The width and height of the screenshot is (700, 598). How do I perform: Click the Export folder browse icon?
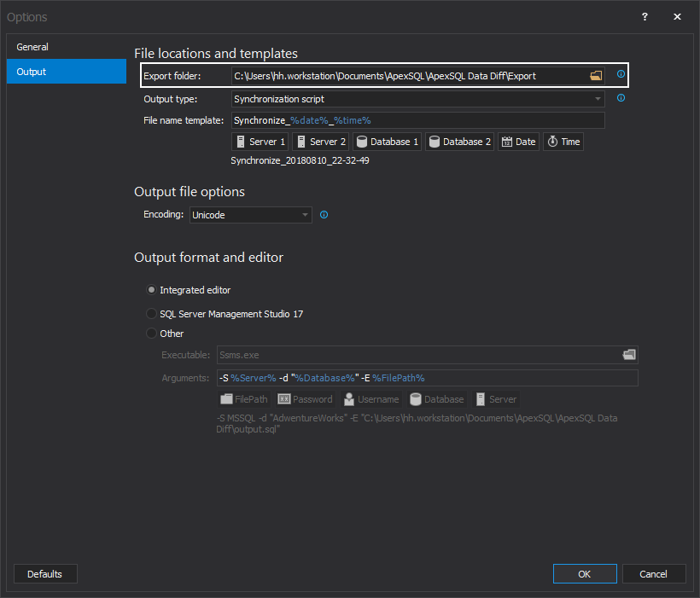596,76
